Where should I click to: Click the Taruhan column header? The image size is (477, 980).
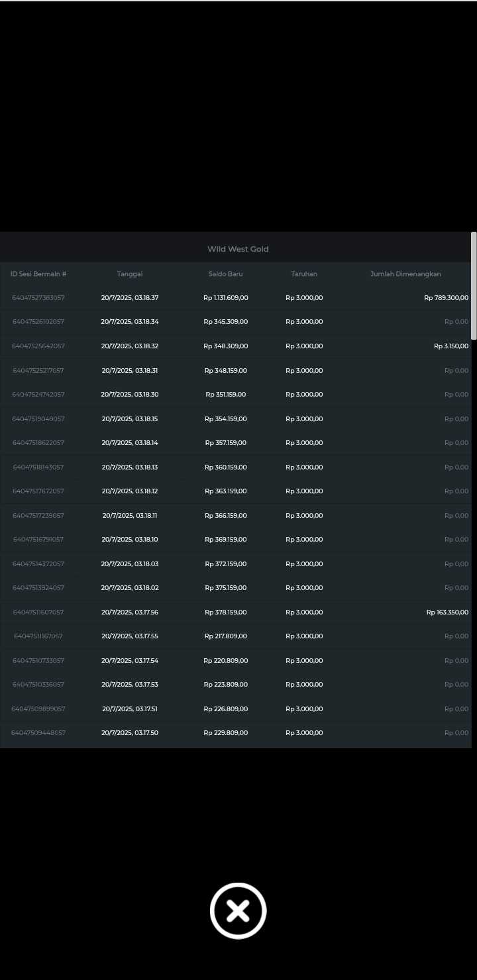tap(304, 274)
